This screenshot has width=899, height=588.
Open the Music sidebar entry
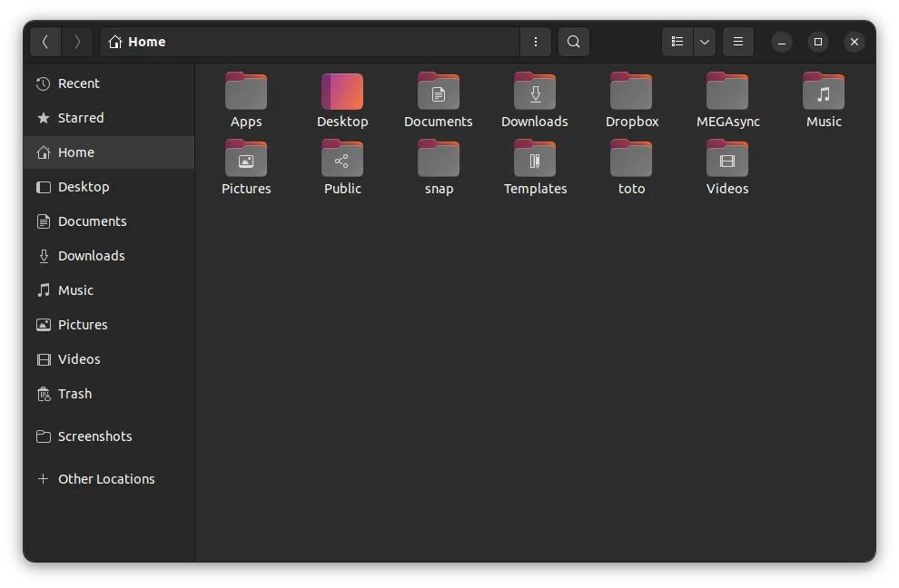click(75, 290)
